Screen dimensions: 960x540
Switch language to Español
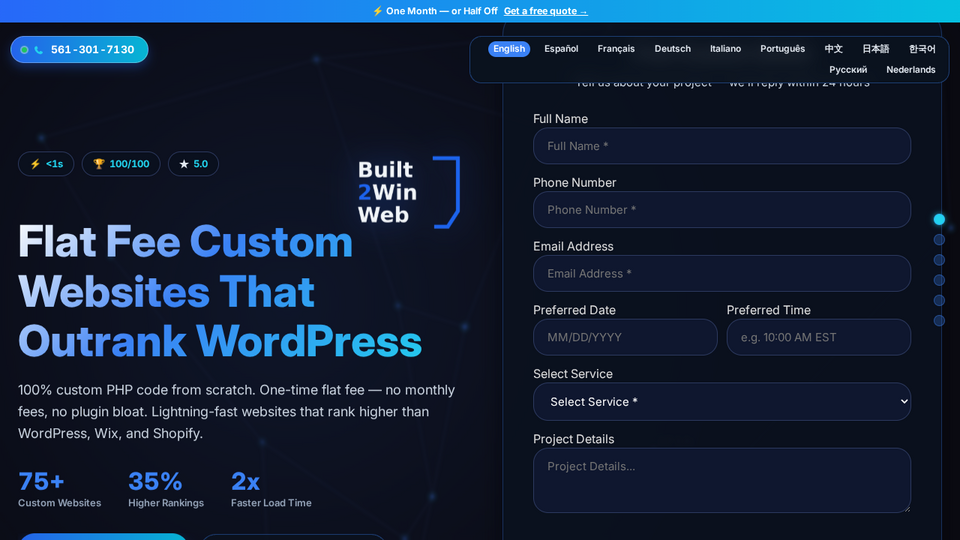pos(561,49)
